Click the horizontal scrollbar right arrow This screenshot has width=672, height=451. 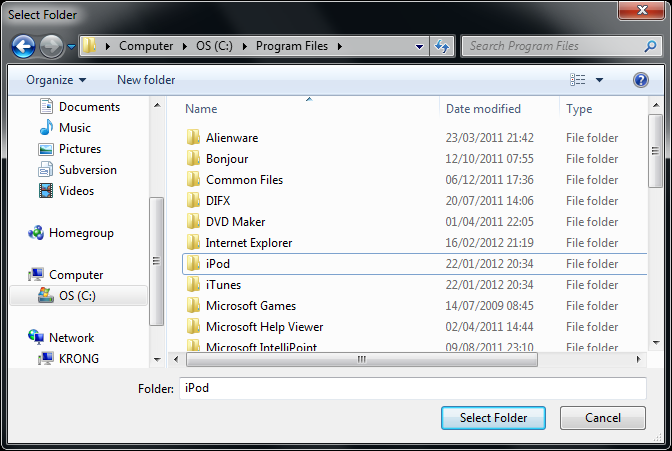(639, 359)
